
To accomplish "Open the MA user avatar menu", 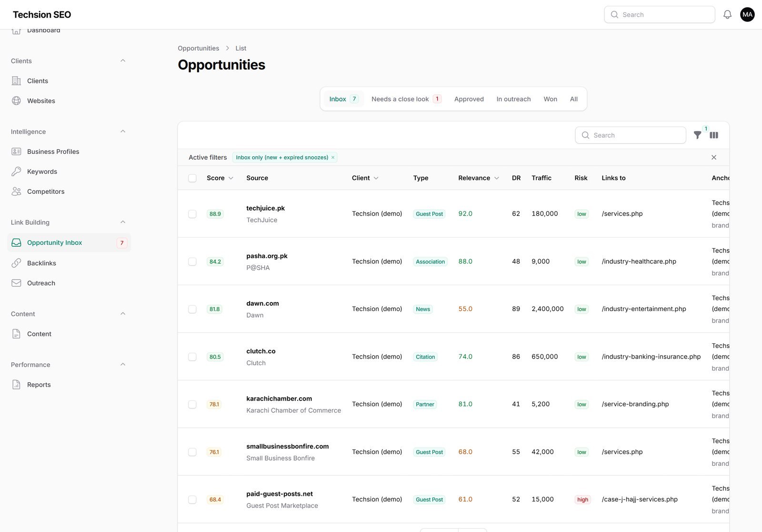I will pyautogui.click(x=747, y=15).
